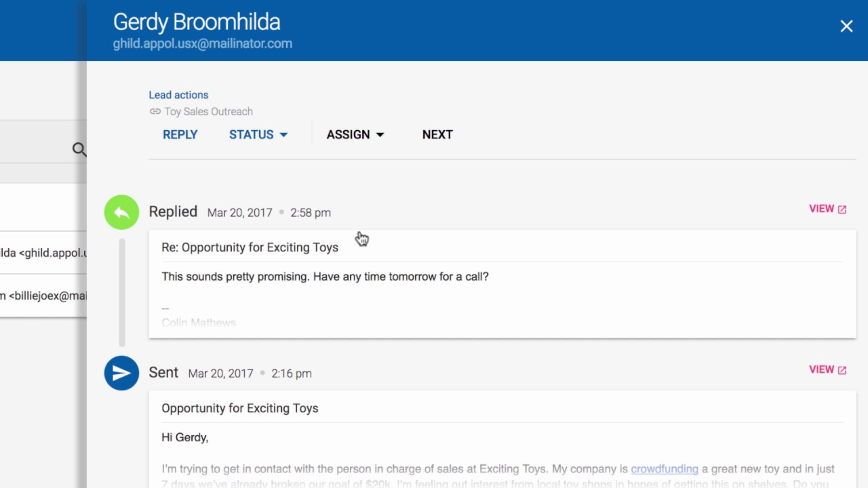Select the billiejoex lead row in the list

43,296
